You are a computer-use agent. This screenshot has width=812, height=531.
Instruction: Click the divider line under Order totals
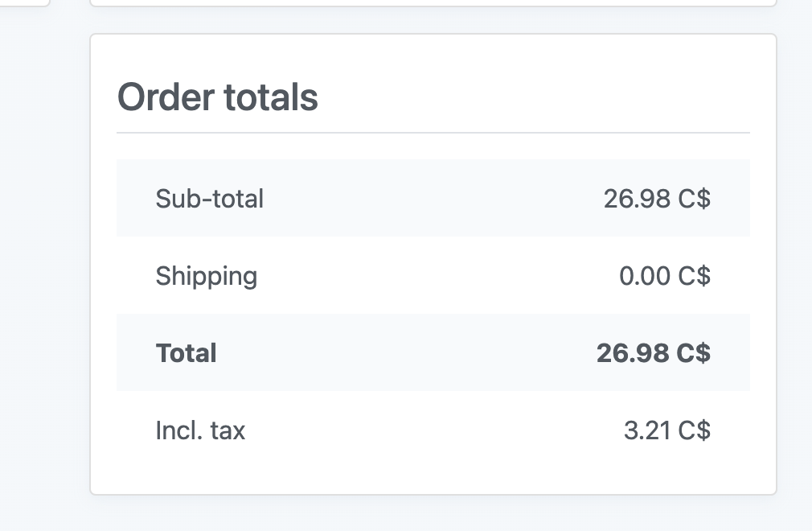tap(433, 133)
